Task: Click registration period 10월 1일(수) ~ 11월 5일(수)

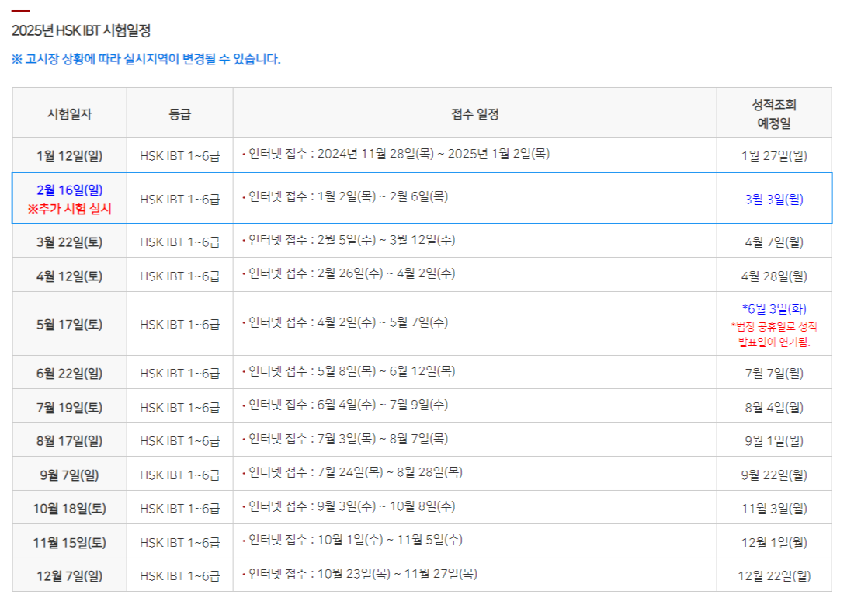Action: point(390,540)
